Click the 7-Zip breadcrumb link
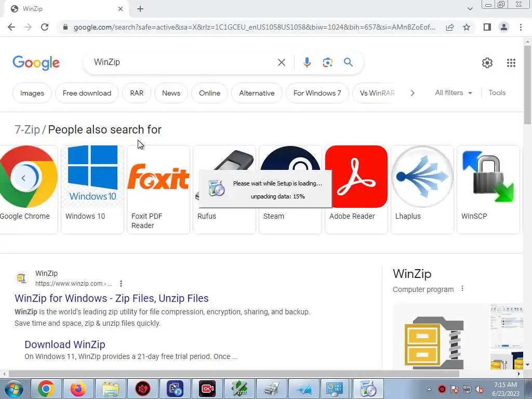This screenshot has width=532, height=399. point(27,129)
